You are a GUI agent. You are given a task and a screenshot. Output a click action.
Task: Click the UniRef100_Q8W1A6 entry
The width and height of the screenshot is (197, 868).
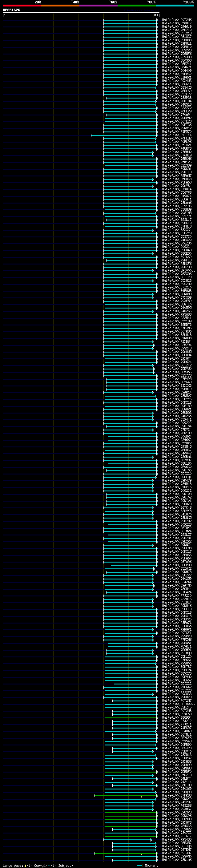pos(176,860)
